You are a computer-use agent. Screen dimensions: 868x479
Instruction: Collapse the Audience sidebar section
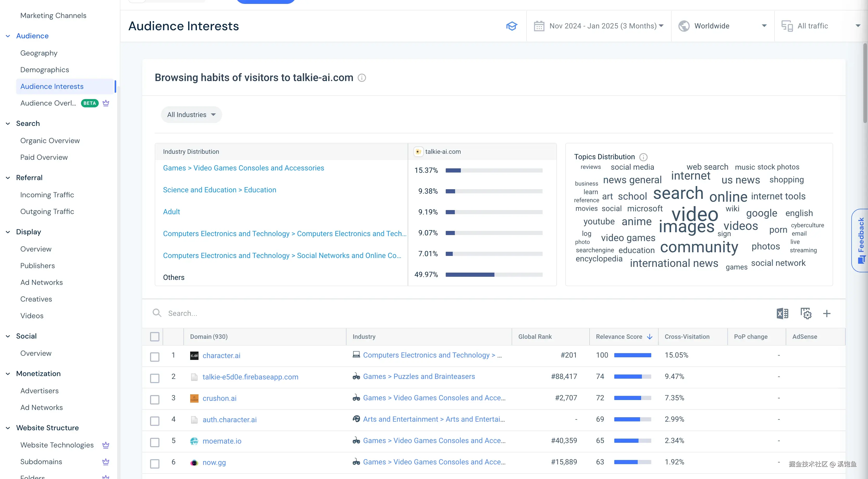tap(8, 36)
